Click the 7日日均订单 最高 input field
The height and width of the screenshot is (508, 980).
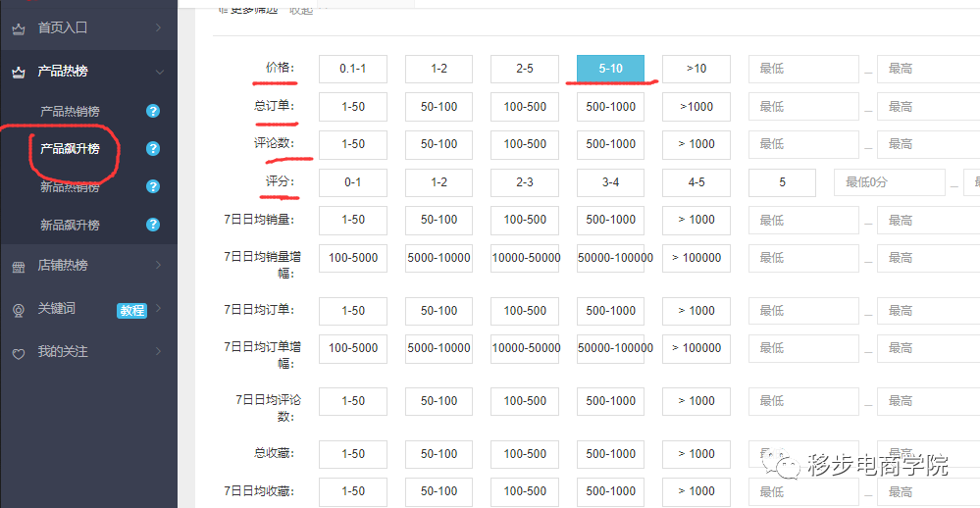(x=928, y=311)
